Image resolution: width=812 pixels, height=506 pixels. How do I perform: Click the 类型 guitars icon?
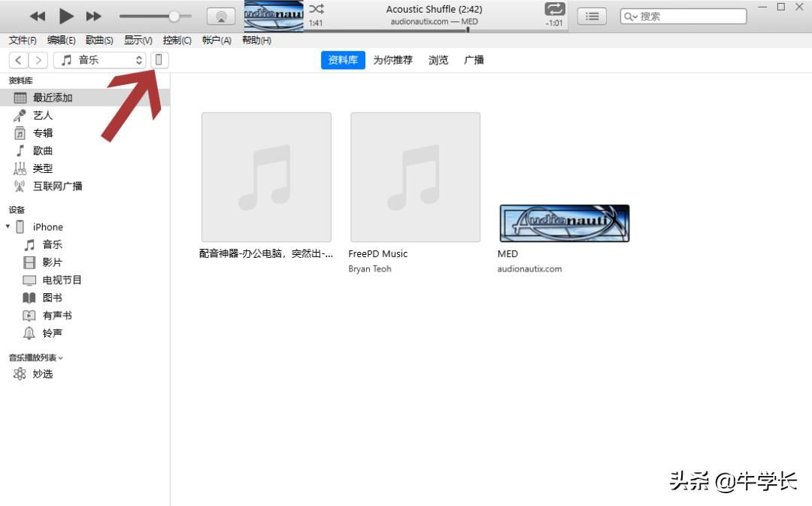[x=20, y=168]
